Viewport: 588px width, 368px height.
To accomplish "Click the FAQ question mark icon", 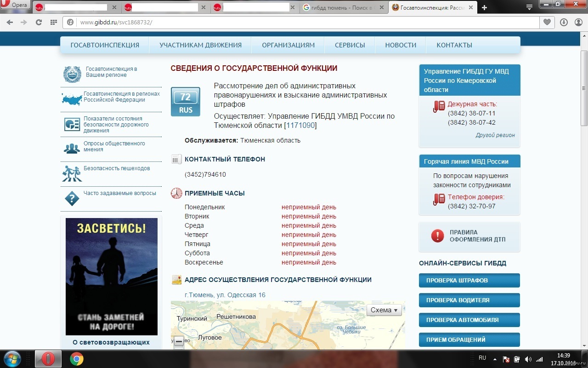I will pos(72,199).
